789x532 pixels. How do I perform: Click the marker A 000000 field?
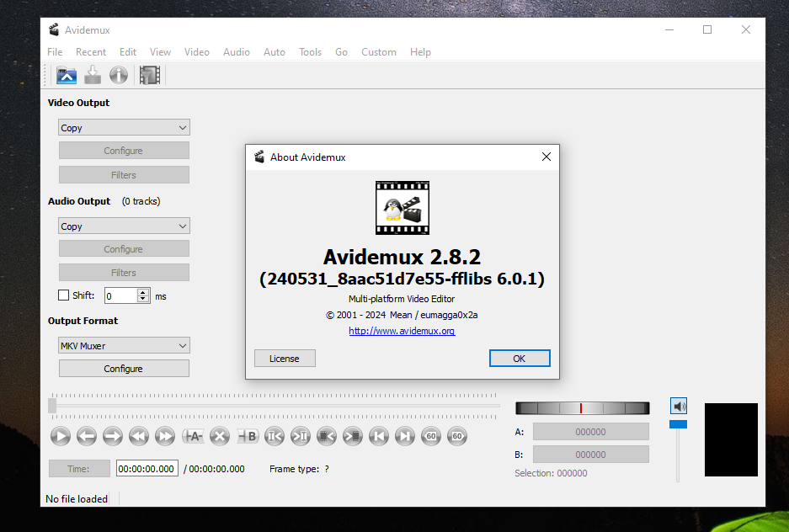coord(591,432)
